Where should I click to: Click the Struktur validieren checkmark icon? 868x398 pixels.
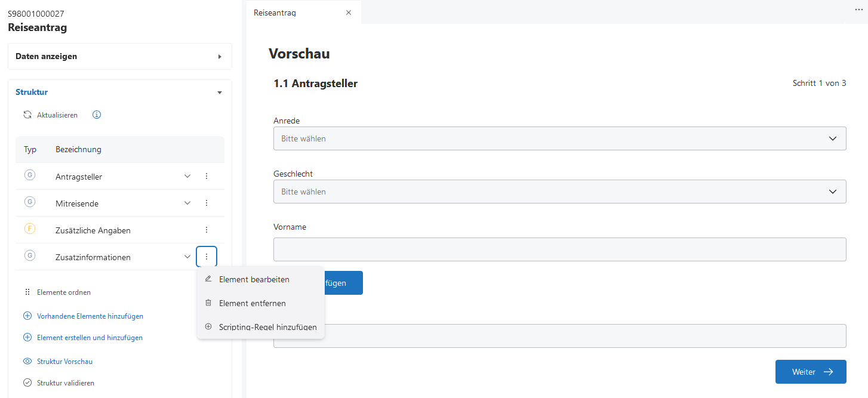[x=27, y=383]
